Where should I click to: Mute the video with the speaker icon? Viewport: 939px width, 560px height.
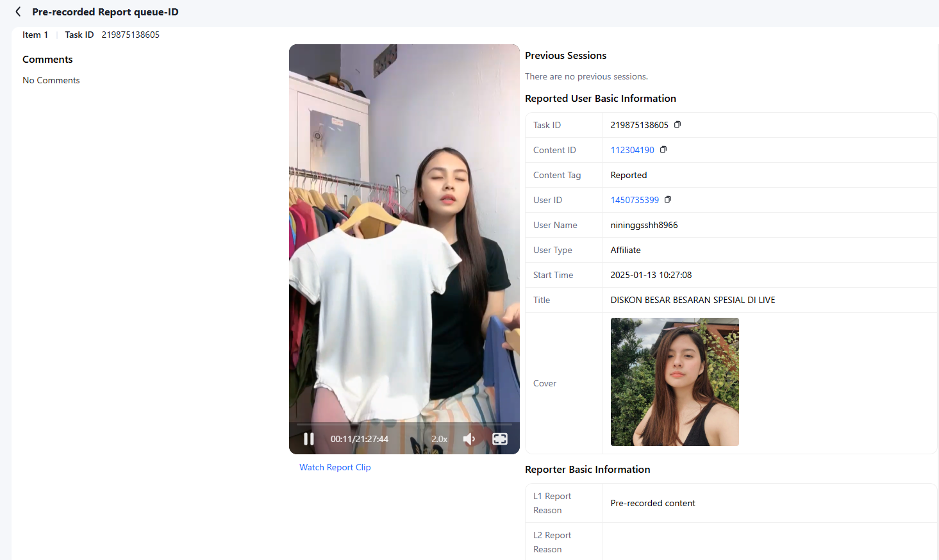(469, 439)
